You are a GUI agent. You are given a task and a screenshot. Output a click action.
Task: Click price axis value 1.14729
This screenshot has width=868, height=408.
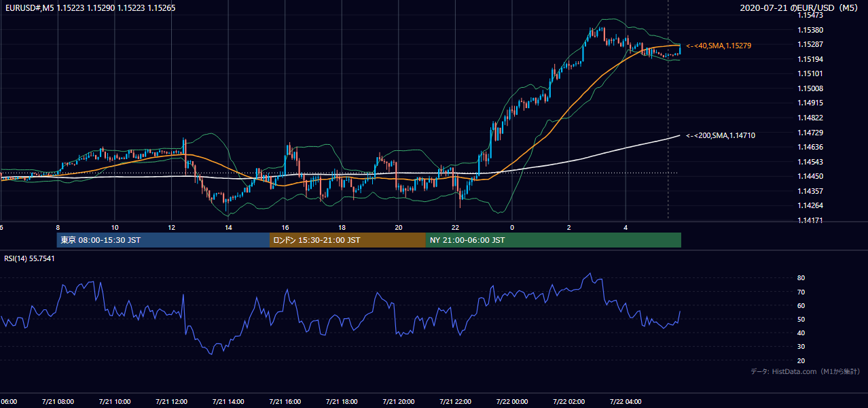810,133
